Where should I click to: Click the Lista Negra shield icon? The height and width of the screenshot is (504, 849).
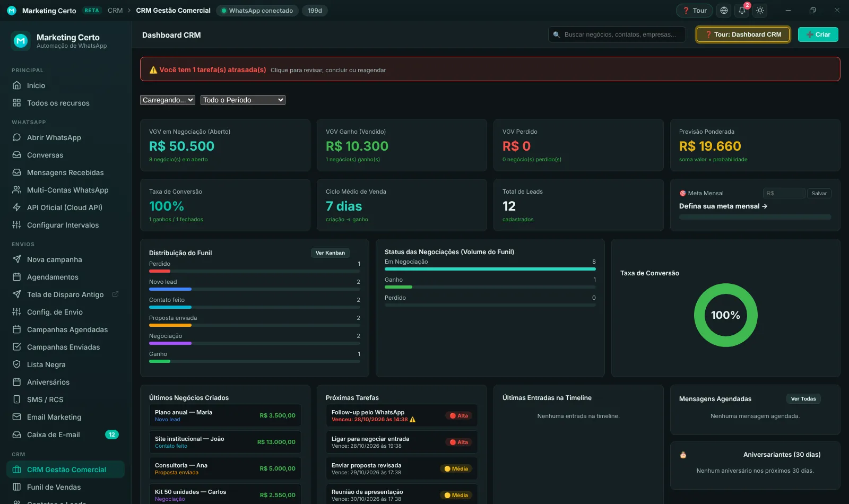click(x=16, y=364)
